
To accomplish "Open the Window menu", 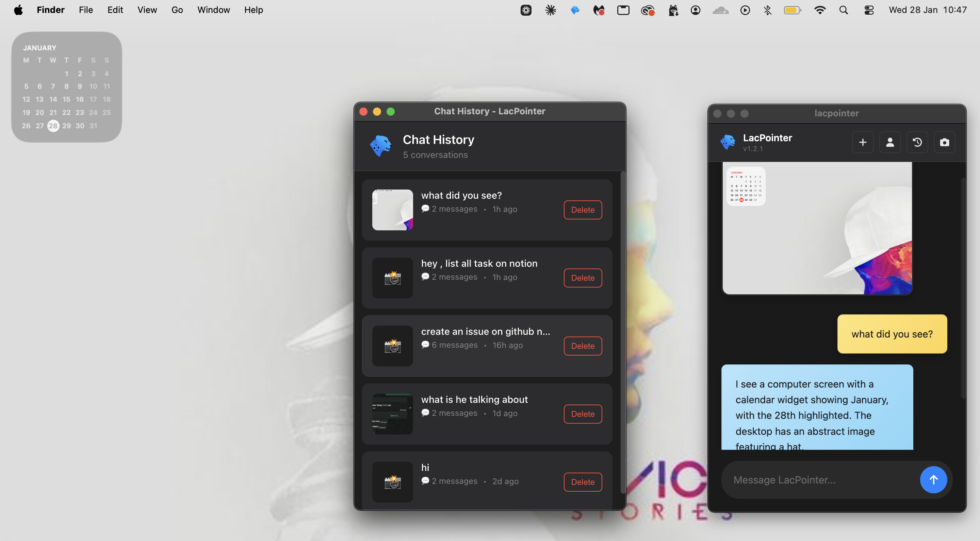I will 213,10.
